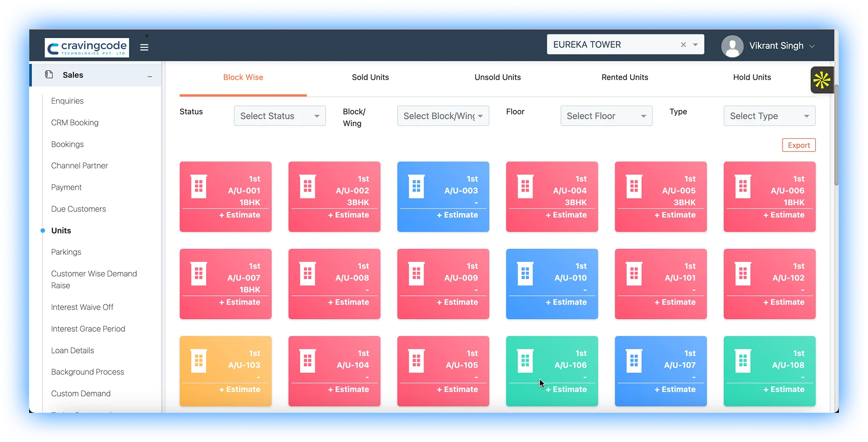Screen dimensions: 868x442
Task: Click building icon on unit A/U-102
Action: tap(743, 274)
